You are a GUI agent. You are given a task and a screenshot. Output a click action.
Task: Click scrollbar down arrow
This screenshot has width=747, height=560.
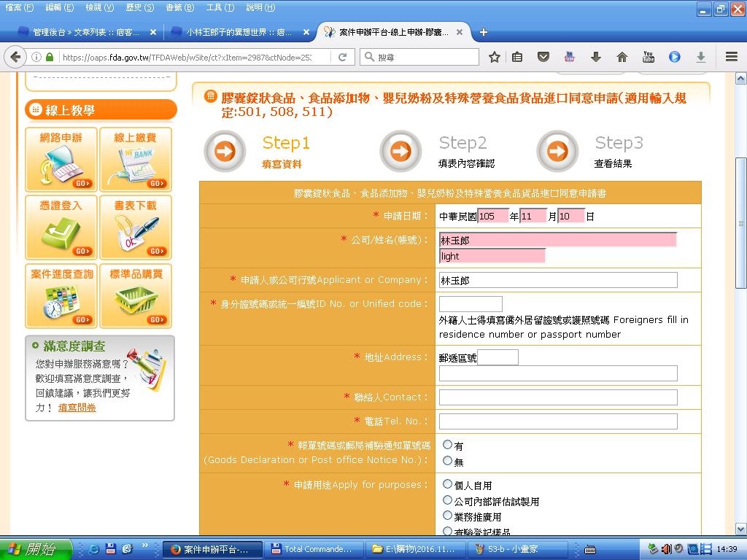point(741,529)
